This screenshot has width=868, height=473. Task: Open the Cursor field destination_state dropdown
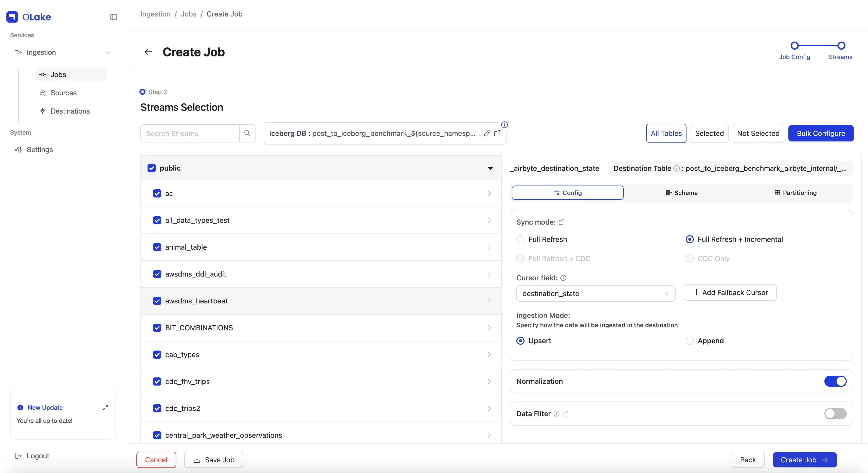coord(596,294)
